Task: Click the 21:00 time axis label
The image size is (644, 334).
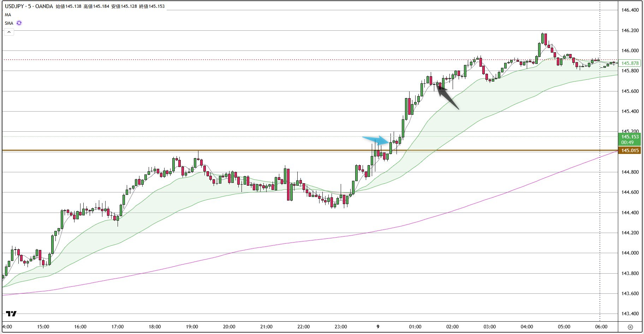Action: [266, 327]
